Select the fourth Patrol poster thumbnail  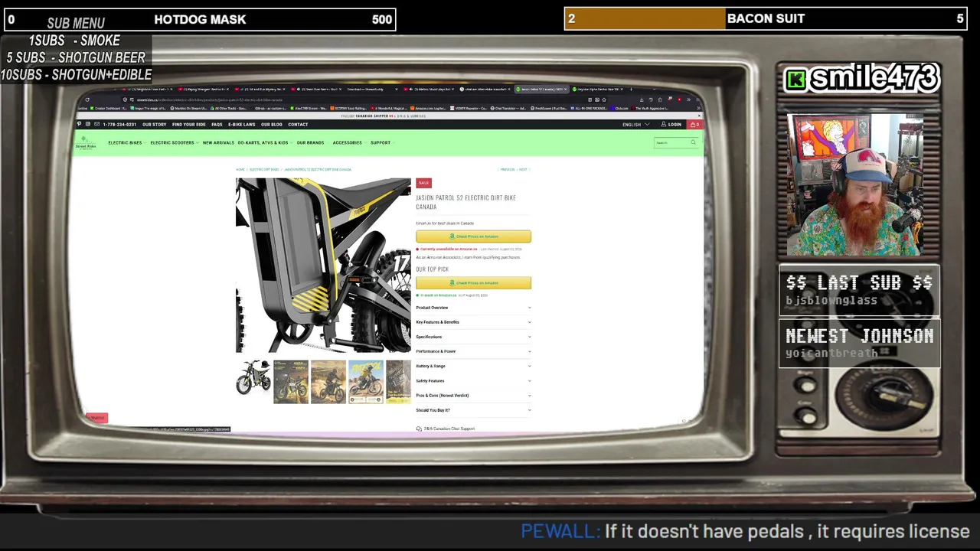click(x=366, y=381)
